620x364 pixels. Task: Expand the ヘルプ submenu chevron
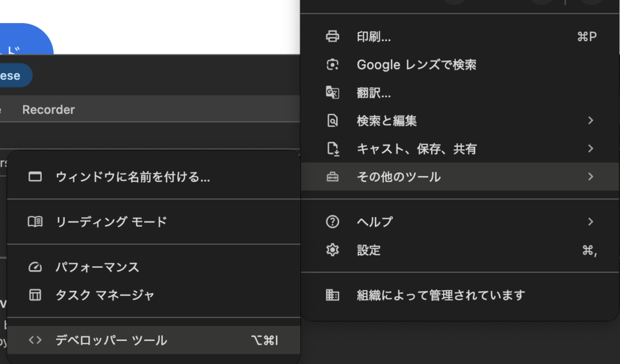(x=590, y=221)
